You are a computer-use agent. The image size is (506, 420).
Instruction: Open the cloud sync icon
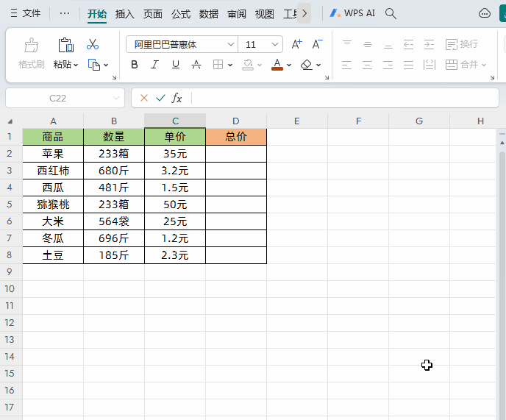tap(485, 13)
